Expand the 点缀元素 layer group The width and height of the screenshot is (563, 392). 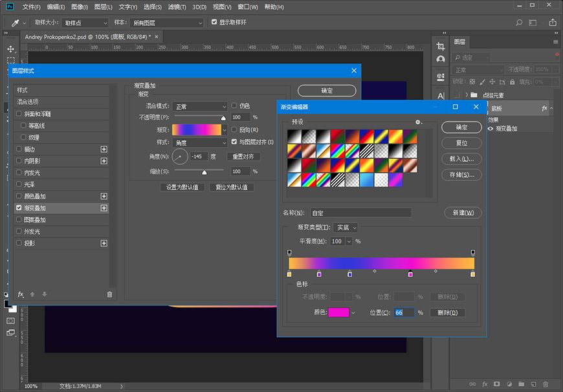(467, 95)
